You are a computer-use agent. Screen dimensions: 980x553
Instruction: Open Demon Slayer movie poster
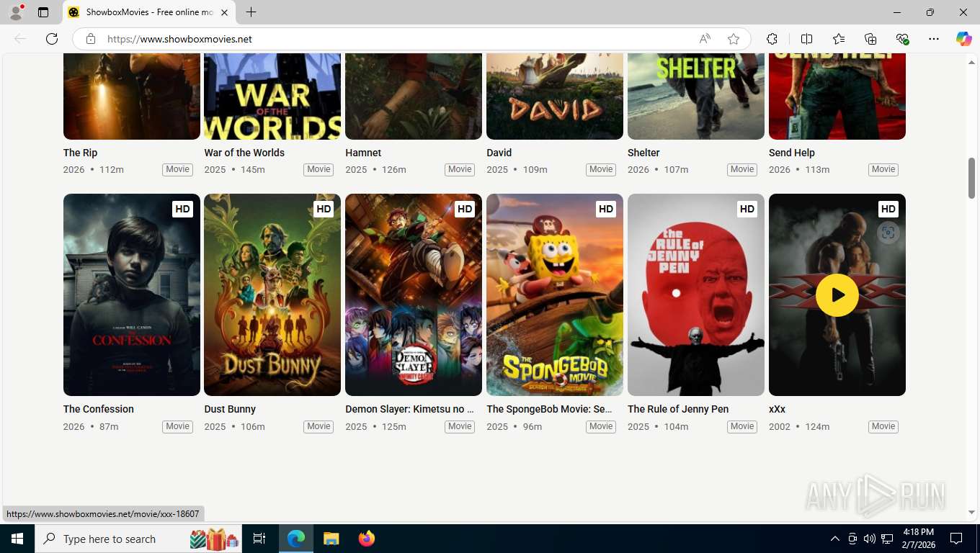coord(414,295)
